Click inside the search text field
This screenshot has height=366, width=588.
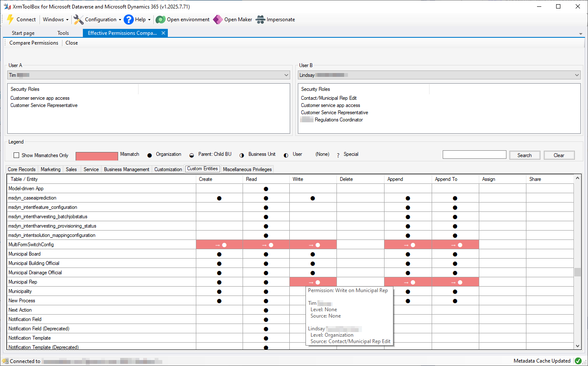[x=475, y=154]
